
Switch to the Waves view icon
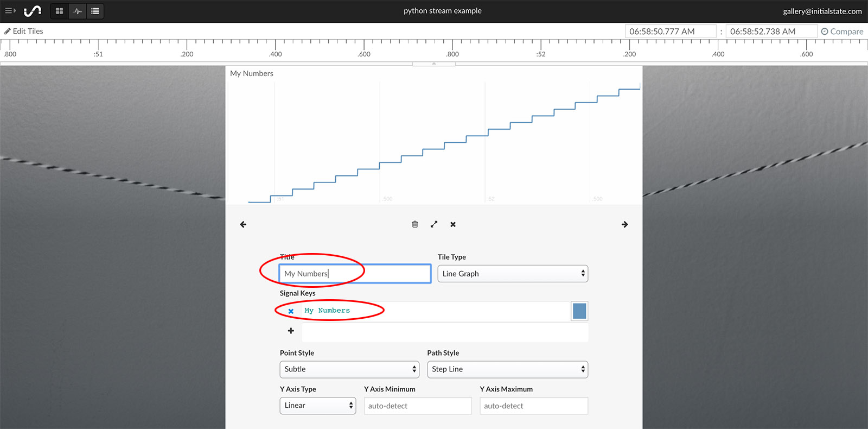coord(78,11)
